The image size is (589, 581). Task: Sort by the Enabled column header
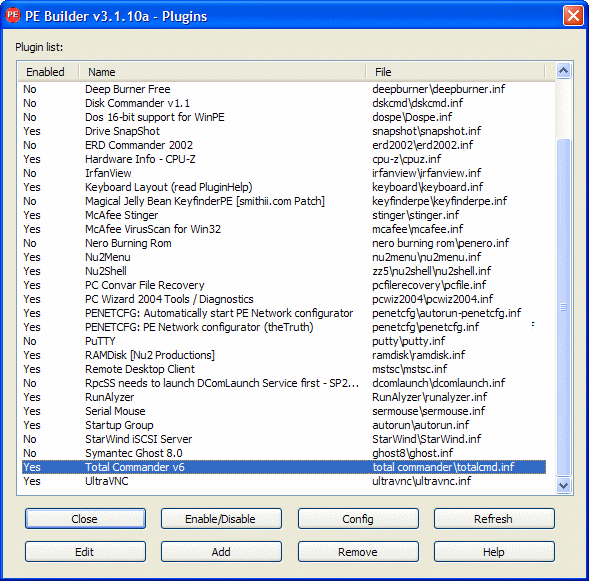click(48, 72)
